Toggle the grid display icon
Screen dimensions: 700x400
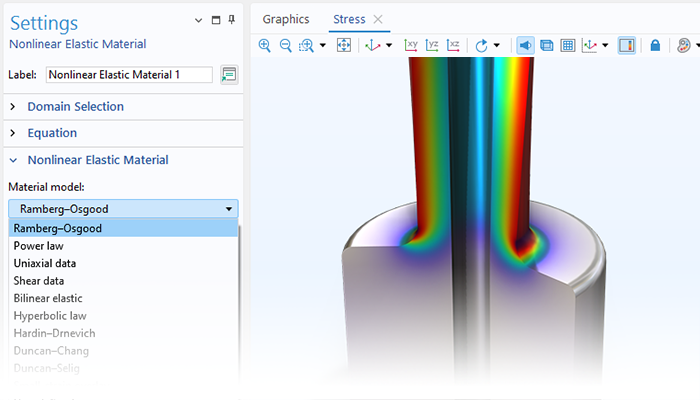(x=568, y=46)
